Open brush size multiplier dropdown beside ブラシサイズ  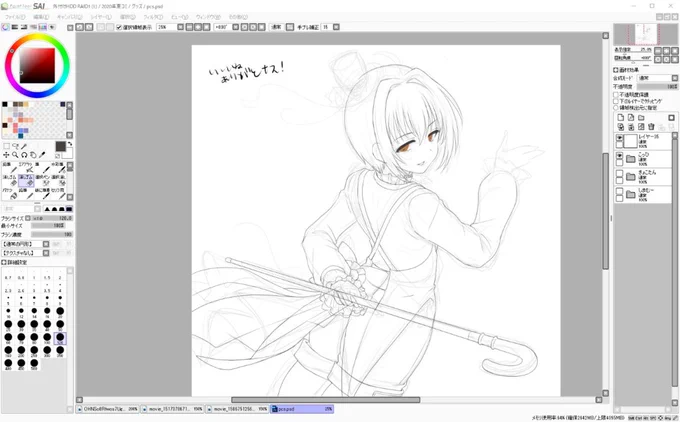point(28,218)
